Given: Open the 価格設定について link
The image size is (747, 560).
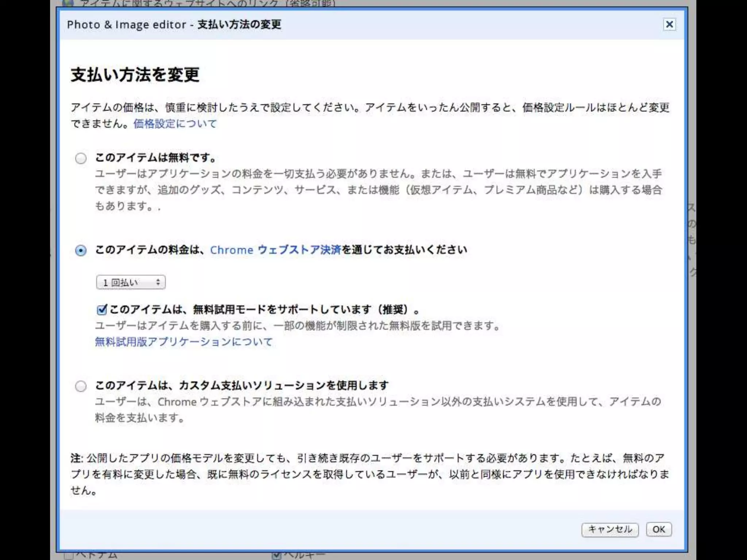Looking at the screenshot, I should coord(175,124).
